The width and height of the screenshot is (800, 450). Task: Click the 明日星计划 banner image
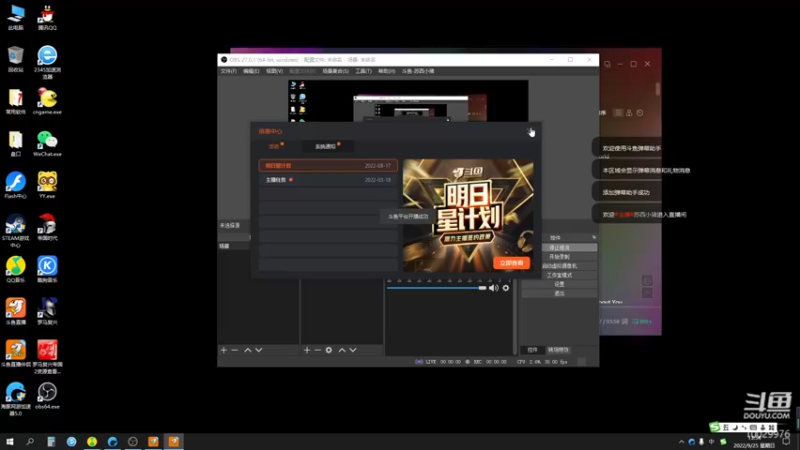click(468, 216)
